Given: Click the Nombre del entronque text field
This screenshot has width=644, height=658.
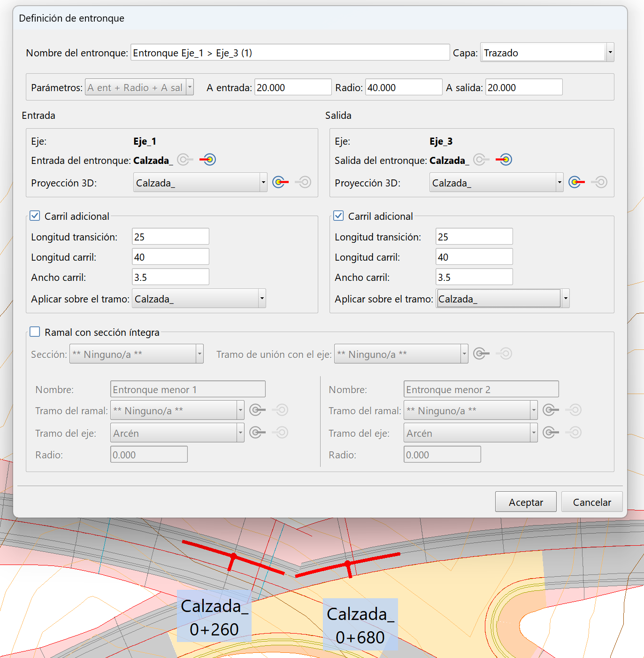Looking at the screenshot, I should 290,53.
